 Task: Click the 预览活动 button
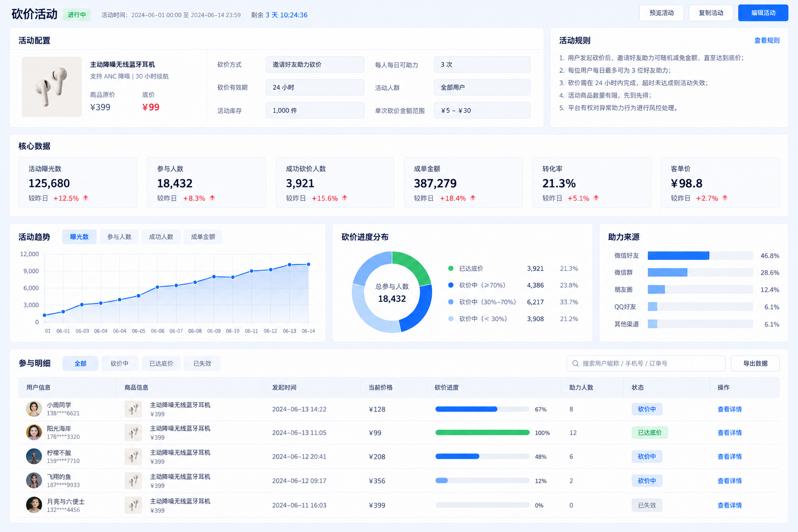[x=661, y=13]
